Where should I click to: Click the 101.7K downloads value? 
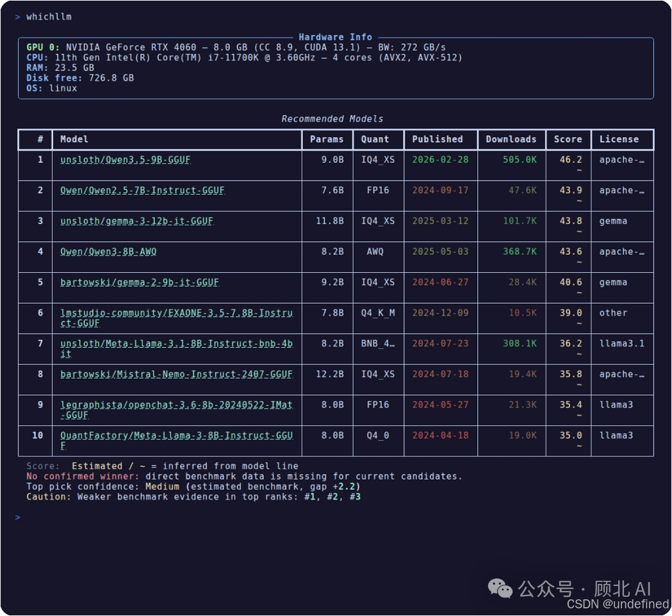click(x=520, y=221)
